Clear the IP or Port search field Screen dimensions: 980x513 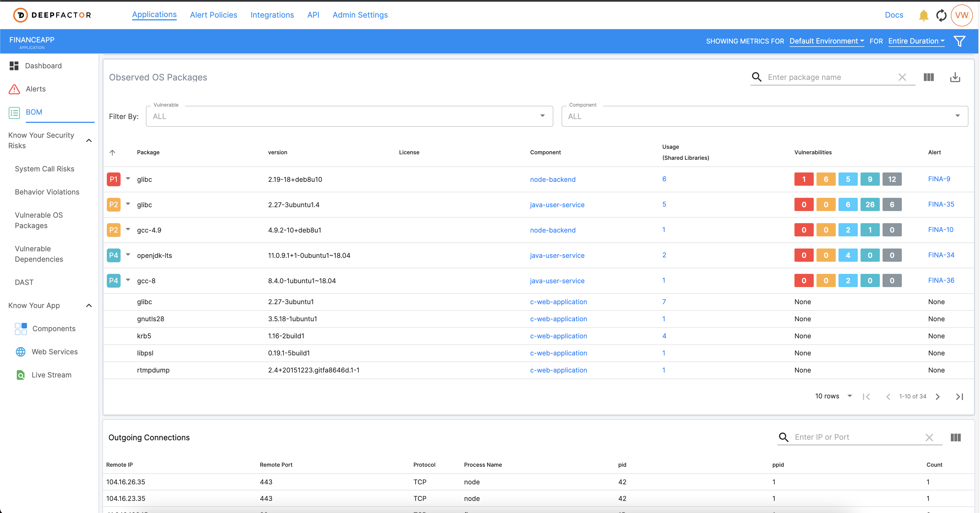point(929,438)
